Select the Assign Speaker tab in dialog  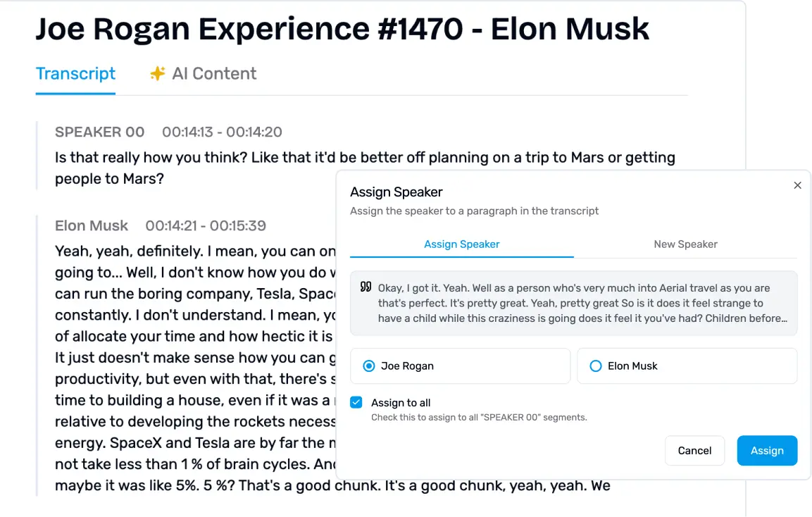coord(461,244)
